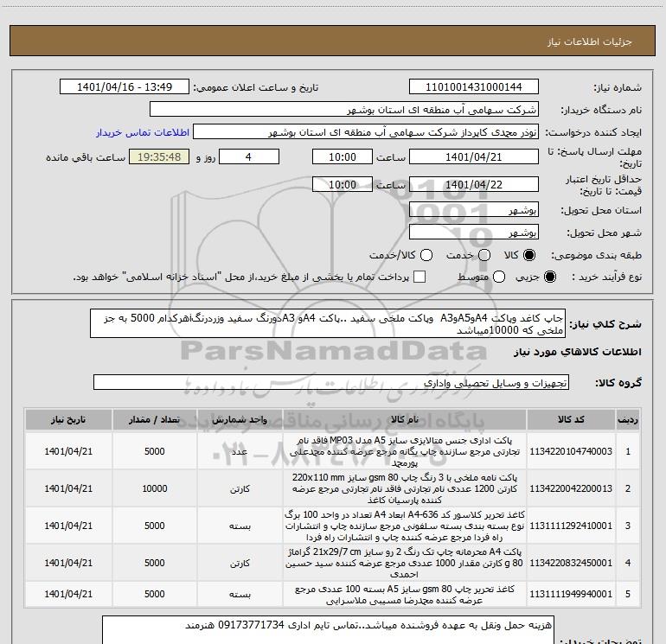Select the کالا radio button
This screenshot has width=666, height=644.
(529, 255)
